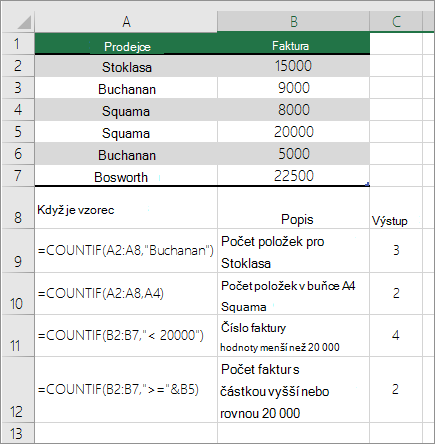Select the Squama cell in row 5
Viewport: 435px width, 444px height.
126,132
